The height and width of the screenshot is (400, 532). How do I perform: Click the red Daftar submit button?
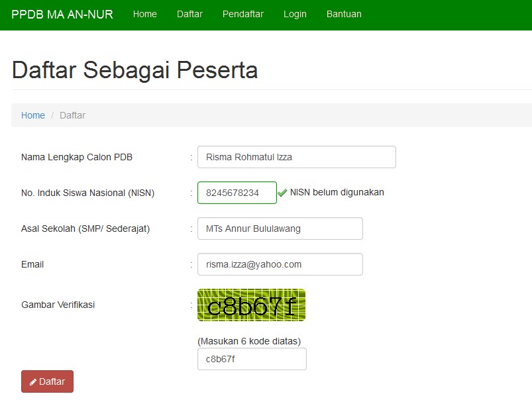click(x=47, y=381)
